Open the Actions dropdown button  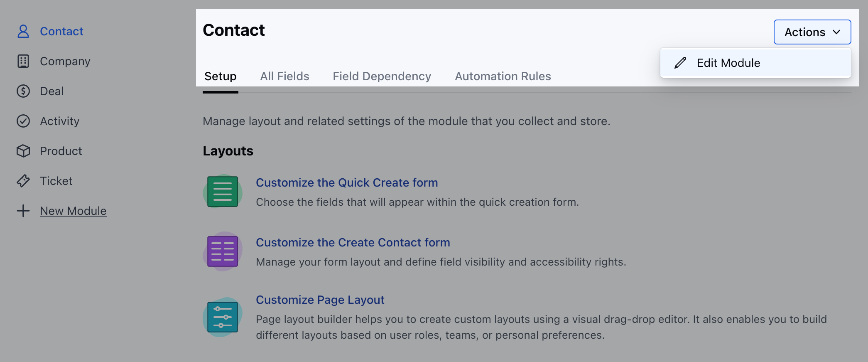812,32
